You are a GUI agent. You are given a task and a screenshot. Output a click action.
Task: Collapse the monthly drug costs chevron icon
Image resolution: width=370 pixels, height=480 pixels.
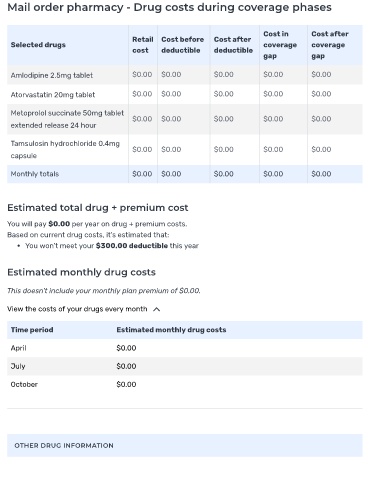point(156,309)
